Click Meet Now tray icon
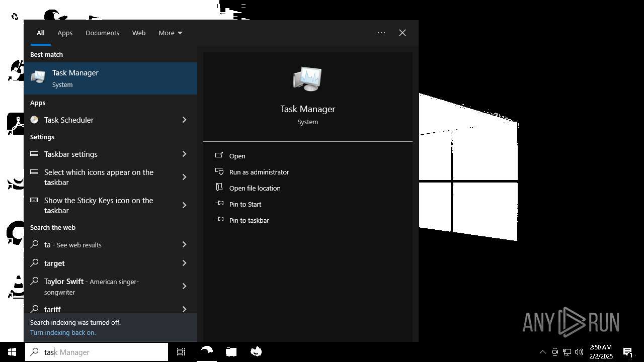This screenshot has height=362, width=644. pyautogui.click(x=555, y=352)
